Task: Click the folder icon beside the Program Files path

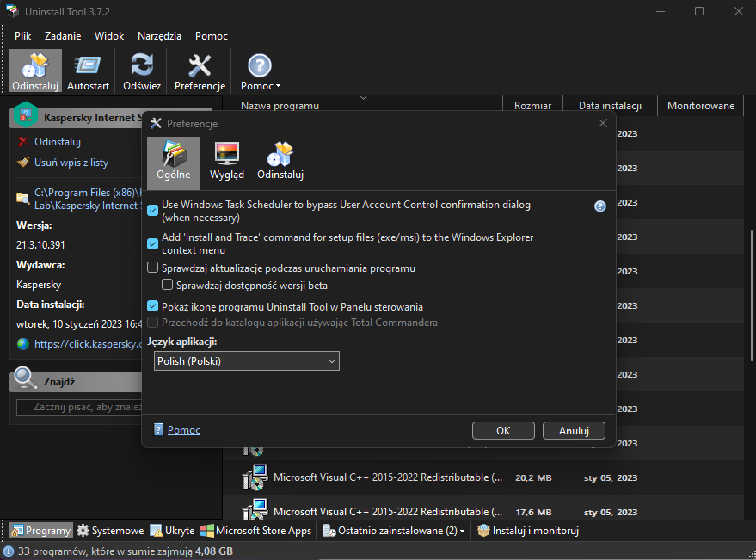Action: (x=22, y=198)
